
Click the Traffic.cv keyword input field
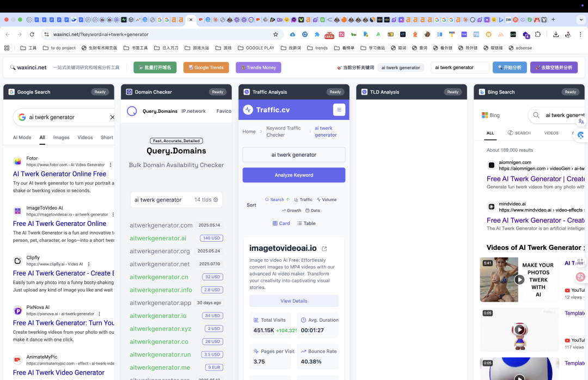pyautogui.click(x=294, y=155)
